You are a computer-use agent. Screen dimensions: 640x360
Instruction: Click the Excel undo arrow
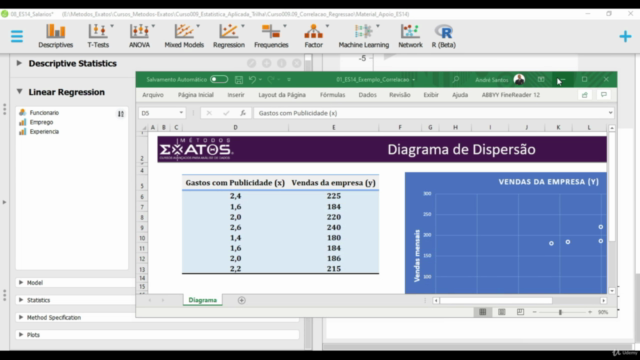click(252, 80)
